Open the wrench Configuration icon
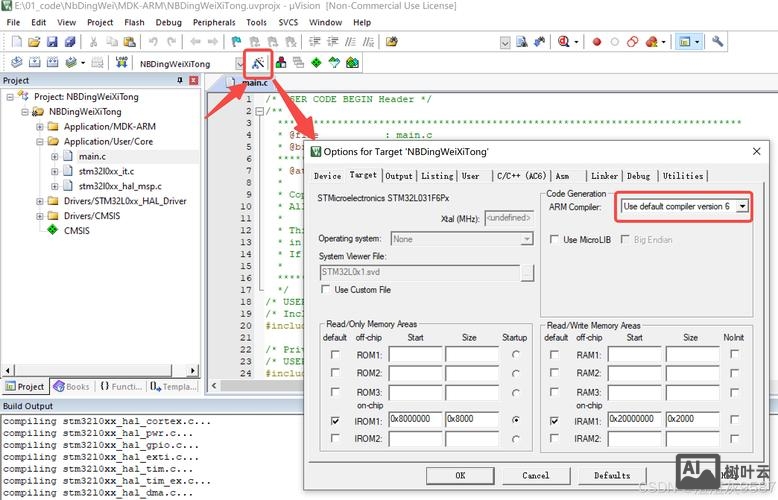Image resolution: width=778 pixels, height=500 pixels. [x=717, y=42]
